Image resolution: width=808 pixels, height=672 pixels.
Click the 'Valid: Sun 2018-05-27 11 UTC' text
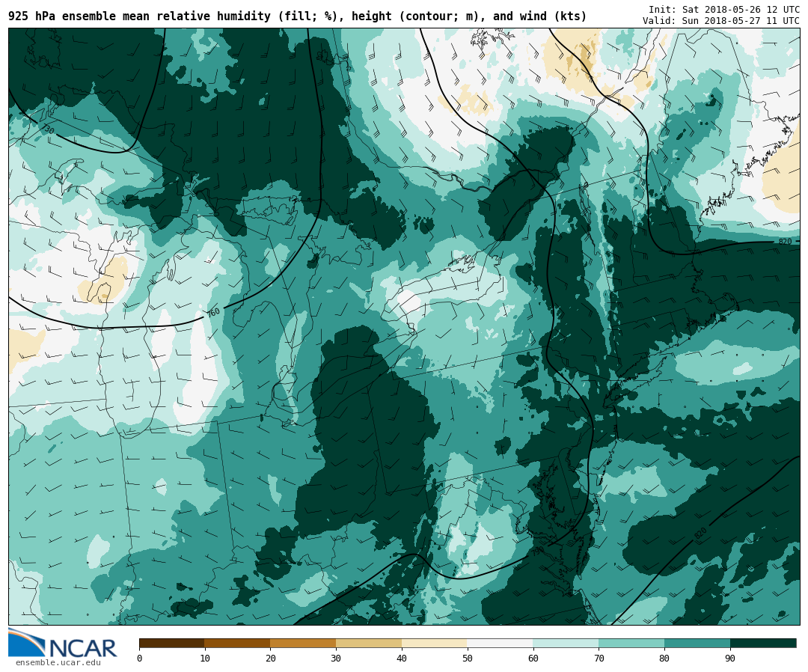point(721,21)
